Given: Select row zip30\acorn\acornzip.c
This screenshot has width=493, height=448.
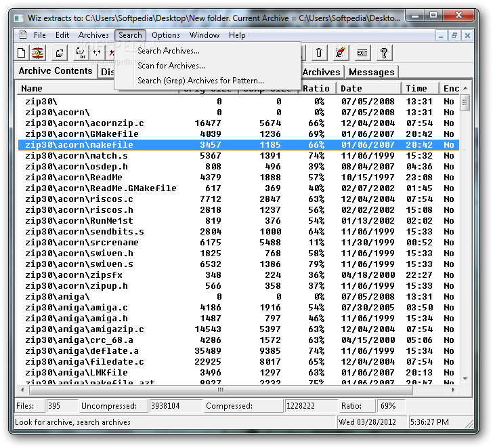Looking at the screenshot, I should pos(238,123).
